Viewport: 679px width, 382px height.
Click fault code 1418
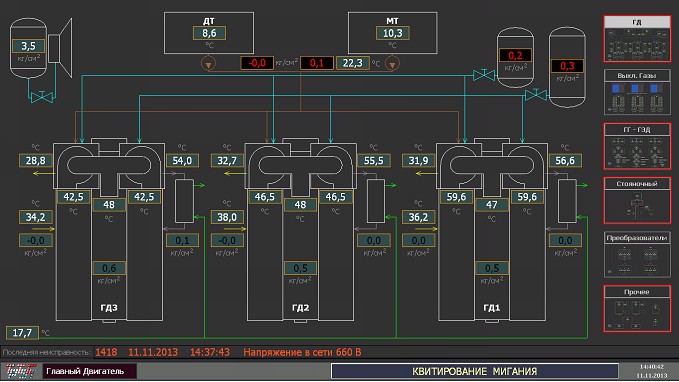(x=106, y=353)
